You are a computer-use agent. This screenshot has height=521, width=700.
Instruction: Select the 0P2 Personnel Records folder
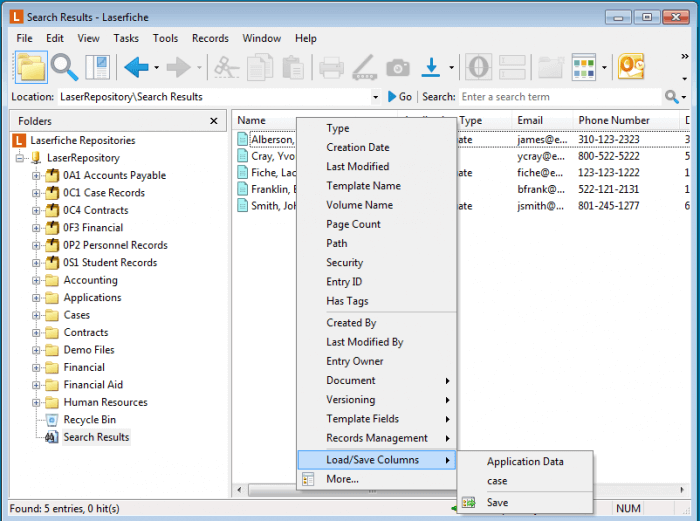(x=115, y=245)
